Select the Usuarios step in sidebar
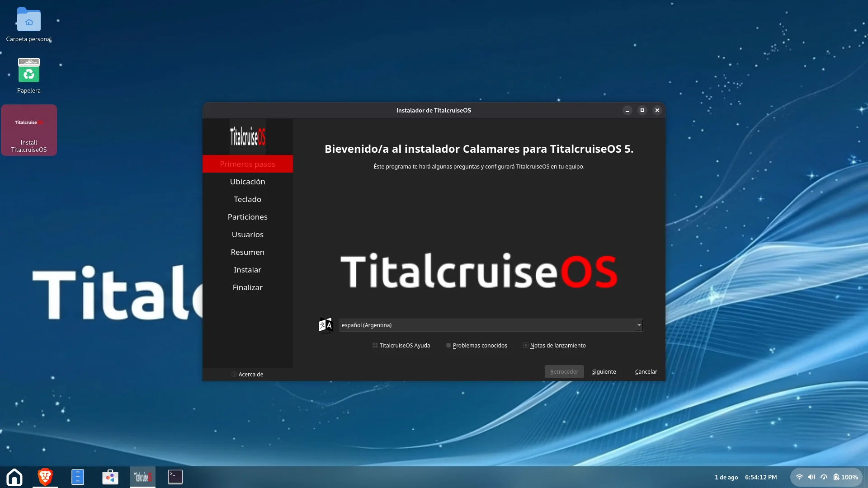 point(248,235)
